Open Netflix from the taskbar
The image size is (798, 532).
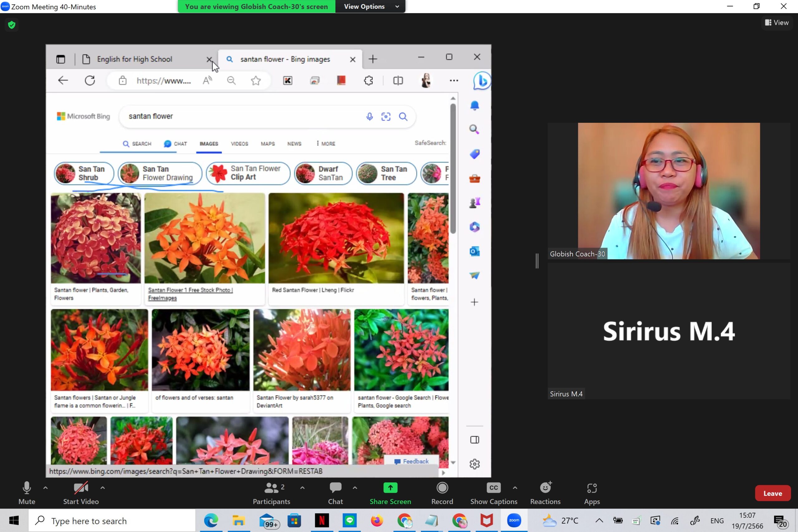point(322,520)
